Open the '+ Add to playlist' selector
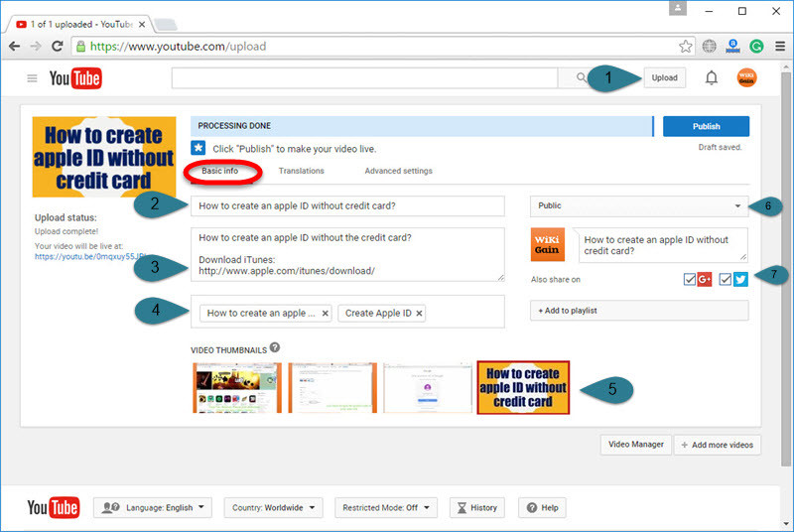Viewport: 794px width, 532px height. (x=639, y=311)
